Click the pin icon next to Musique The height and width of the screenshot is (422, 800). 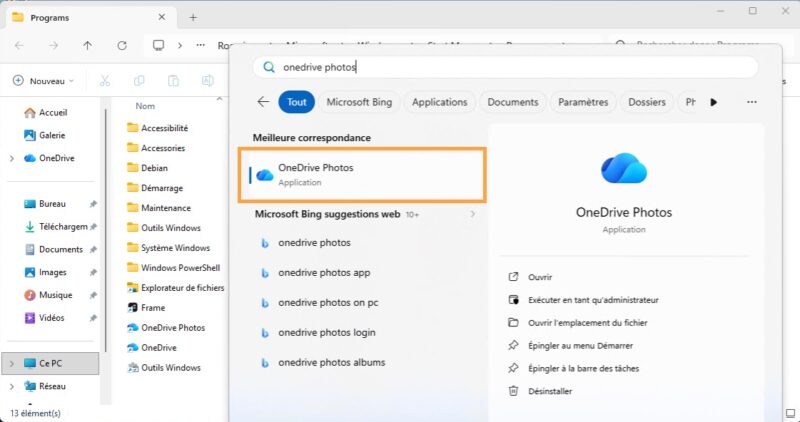pyautogui.click(x=93, y=295)
